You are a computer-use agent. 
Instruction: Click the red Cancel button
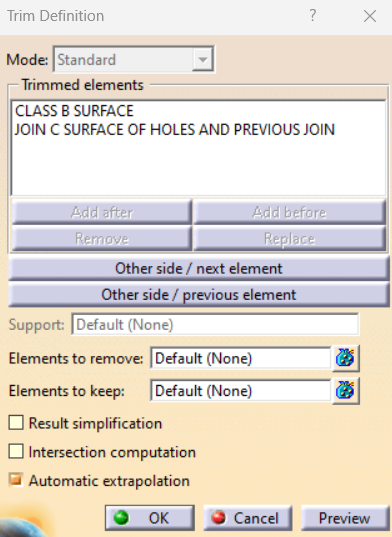(x=248, y=517)
